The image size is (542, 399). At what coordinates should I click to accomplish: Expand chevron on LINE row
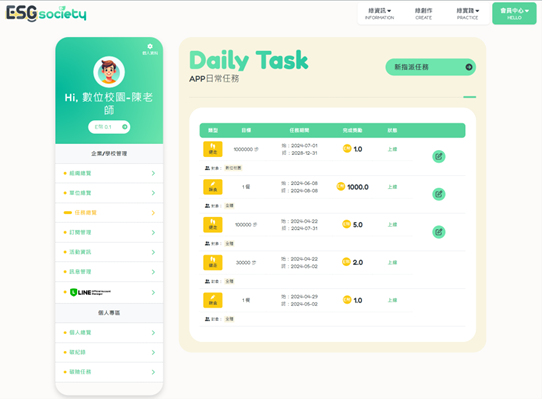[153, 293]
